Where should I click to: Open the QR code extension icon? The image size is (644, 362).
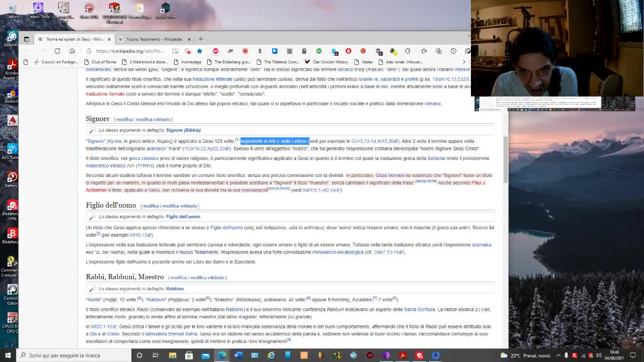pos(289,51)
